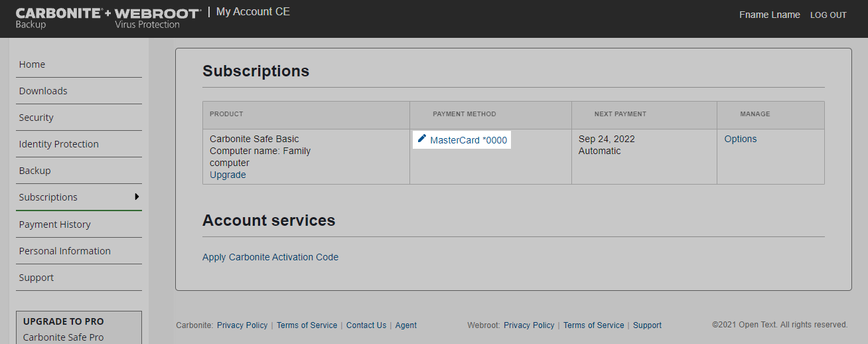The width and height of the screenshot is (868, 344).
Task: Click the Sep 24, 2022 payment date
Action: pyautogui.click(x=607, y=139)
